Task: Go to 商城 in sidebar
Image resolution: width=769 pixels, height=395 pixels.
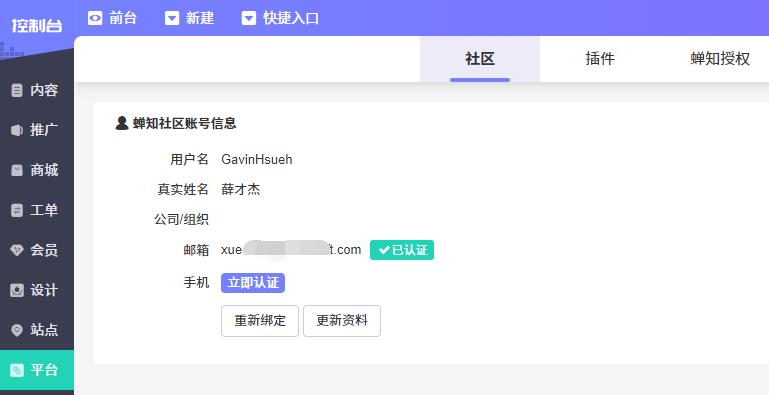Action: (37, 170)
